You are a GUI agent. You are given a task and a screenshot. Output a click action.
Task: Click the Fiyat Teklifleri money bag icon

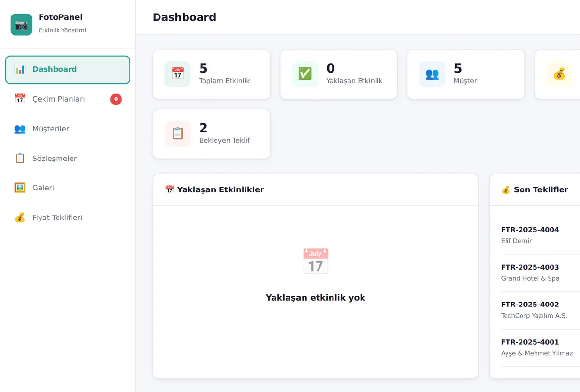(x=20, y=218)
